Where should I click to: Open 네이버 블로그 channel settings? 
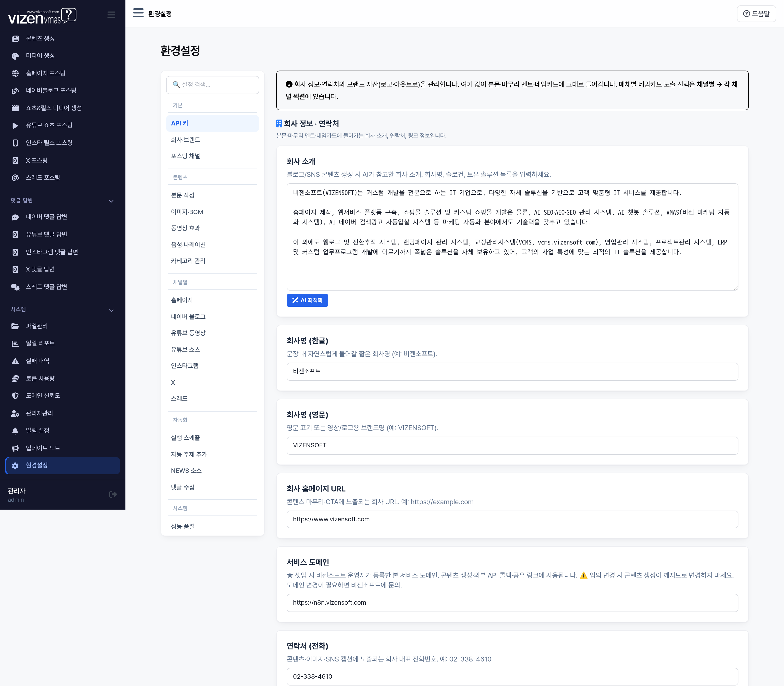click(212, 317)
